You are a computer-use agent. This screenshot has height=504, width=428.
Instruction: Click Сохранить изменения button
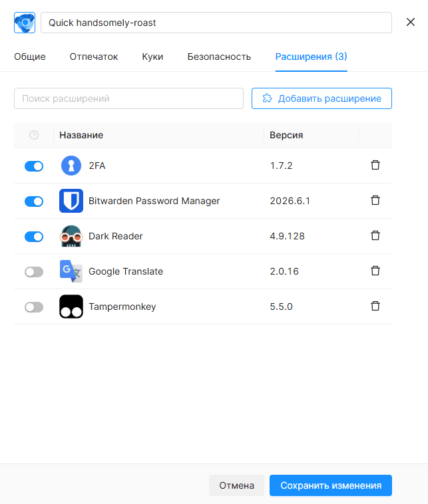click(x=331, y=485)
